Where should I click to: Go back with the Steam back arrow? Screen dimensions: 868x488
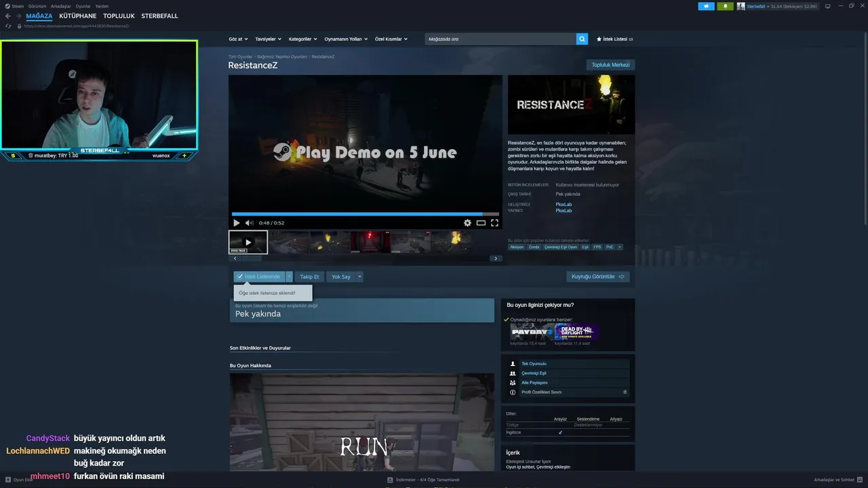coord(8,16)
